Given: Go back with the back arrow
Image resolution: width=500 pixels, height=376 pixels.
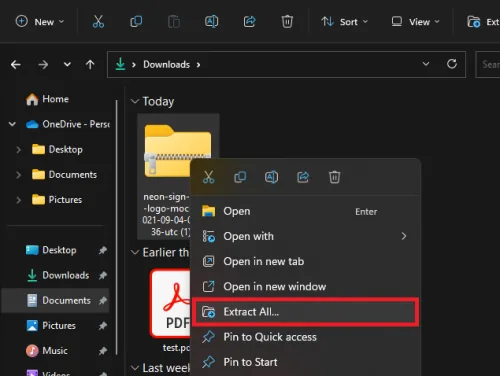Looking at the screenshot, I should 16,64.
